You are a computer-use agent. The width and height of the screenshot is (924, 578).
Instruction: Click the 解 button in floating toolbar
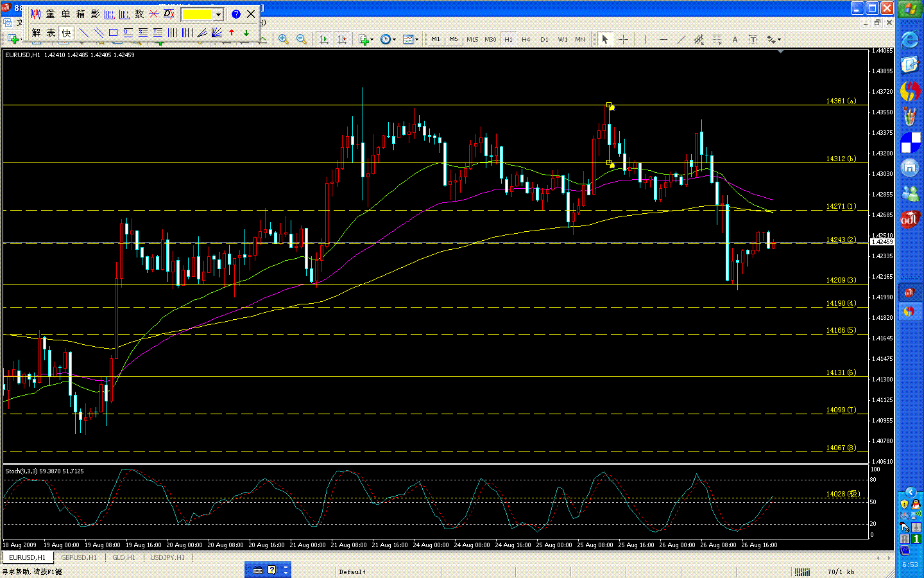point(36,33)
